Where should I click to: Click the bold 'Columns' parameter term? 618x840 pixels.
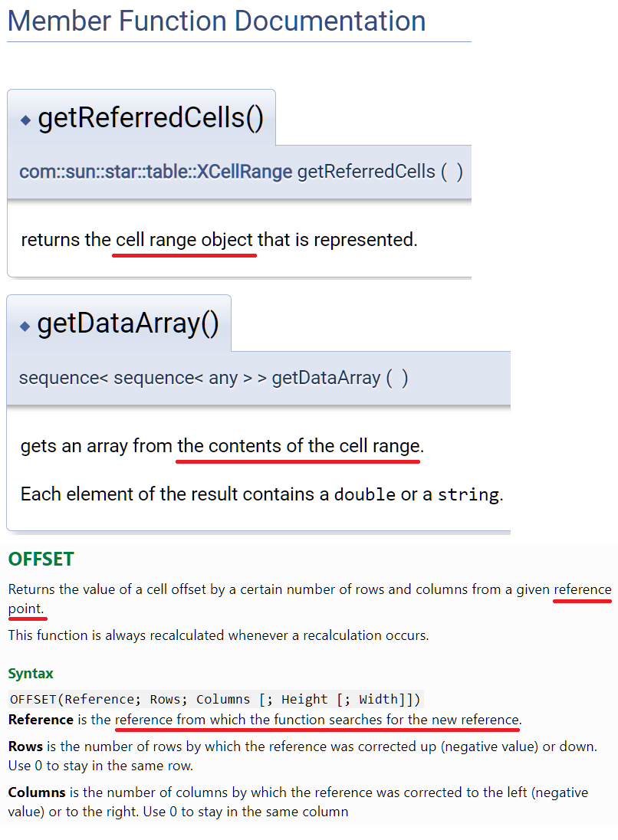(37, 792)
